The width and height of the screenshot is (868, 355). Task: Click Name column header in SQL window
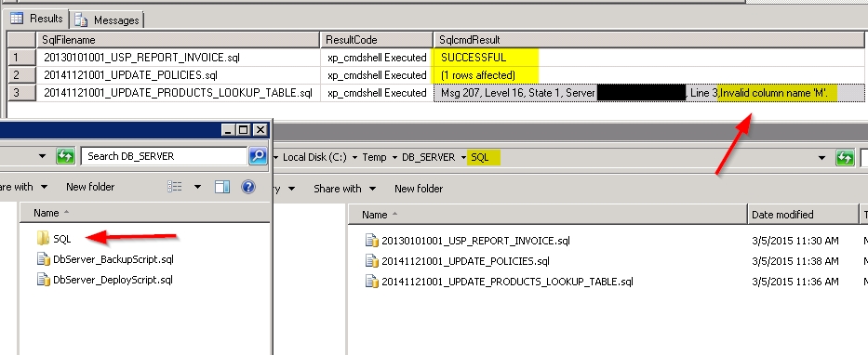pyautogui.click(x=547, y=215)
